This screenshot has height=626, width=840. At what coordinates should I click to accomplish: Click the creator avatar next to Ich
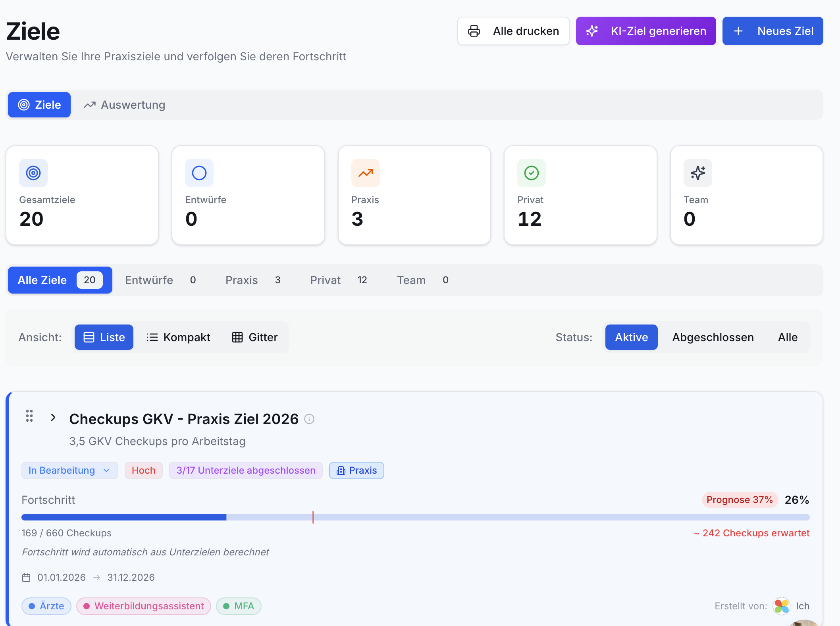point(782,606)
